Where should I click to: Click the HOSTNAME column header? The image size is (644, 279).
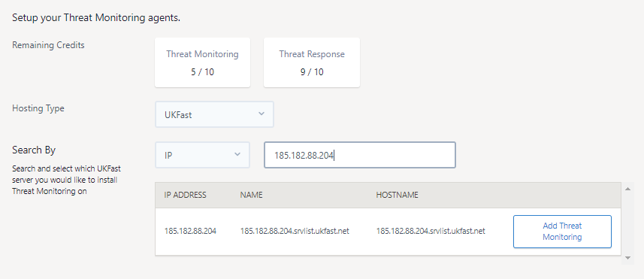398,196
